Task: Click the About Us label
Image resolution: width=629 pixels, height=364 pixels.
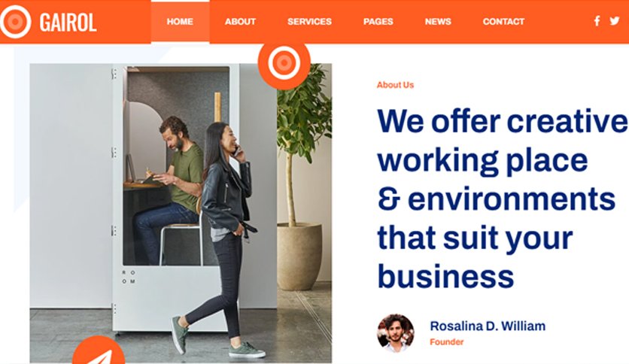Action: (395, 85)
